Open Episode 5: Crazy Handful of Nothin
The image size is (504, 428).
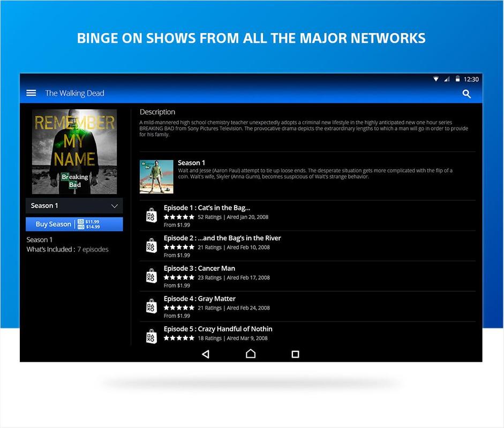click(x=307, y=334)
